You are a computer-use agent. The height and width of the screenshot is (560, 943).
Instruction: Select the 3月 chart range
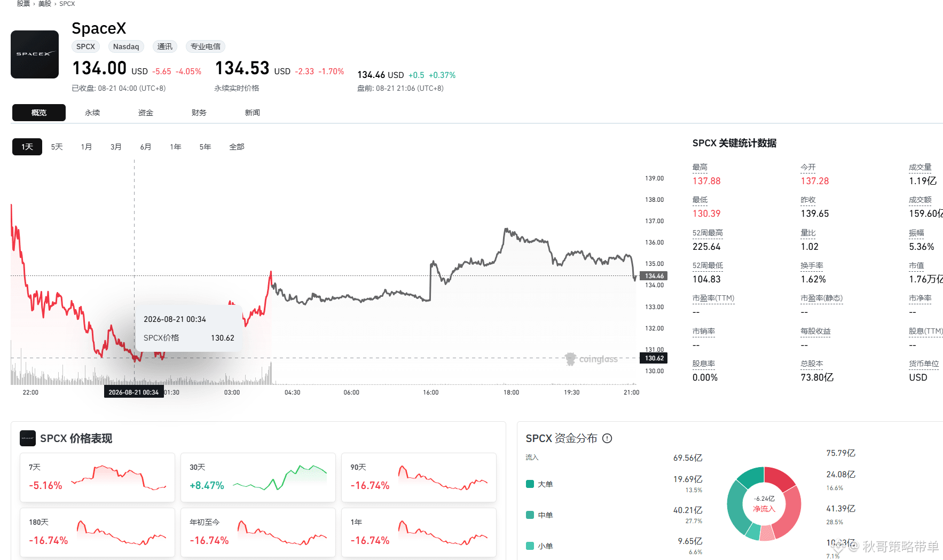(x=116, y=147)
